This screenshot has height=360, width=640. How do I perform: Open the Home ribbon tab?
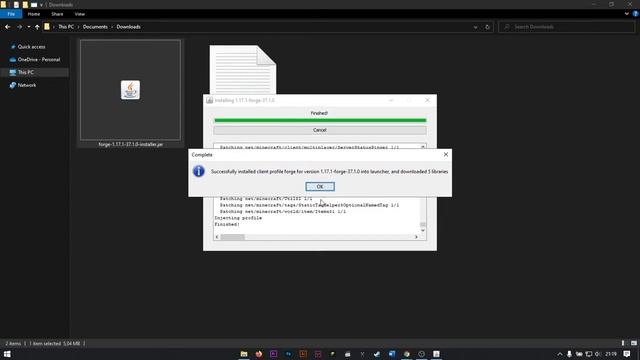pos(34,14)
